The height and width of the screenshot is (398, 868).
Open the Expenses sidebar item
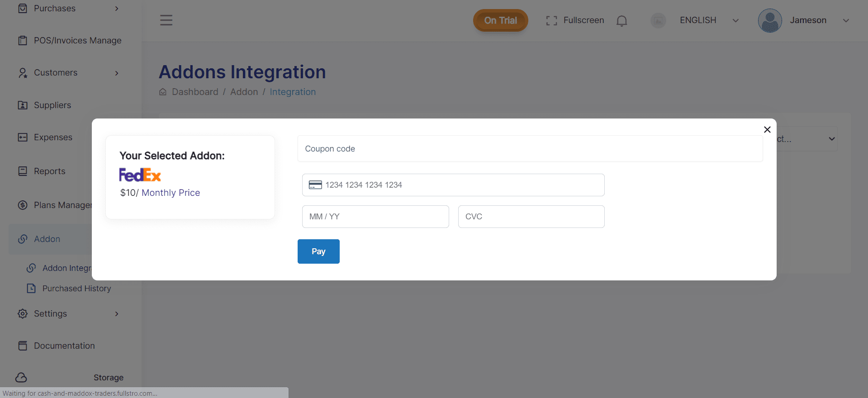click(x=52, y=137)
